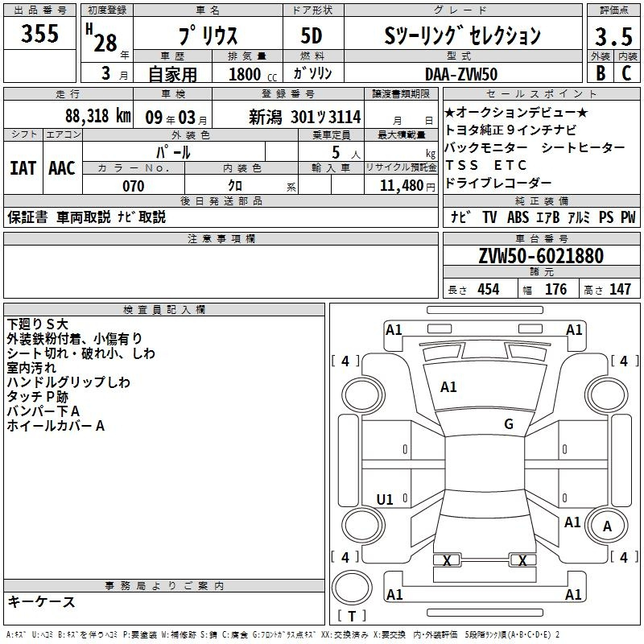644x644 pixels.
Task: Click the color number 070 field
Action: tap(134, 186)
